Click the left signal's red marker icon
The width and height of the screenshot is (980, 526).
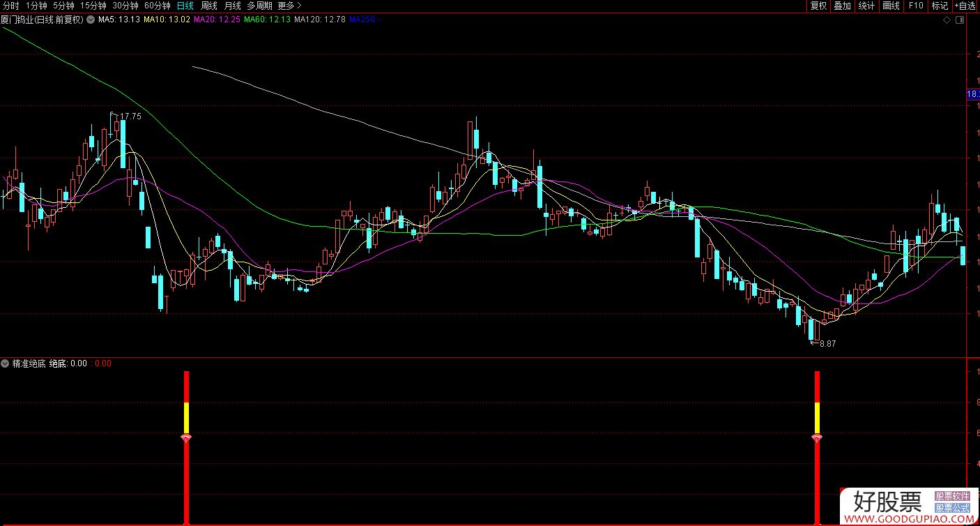tap(186, 438)
